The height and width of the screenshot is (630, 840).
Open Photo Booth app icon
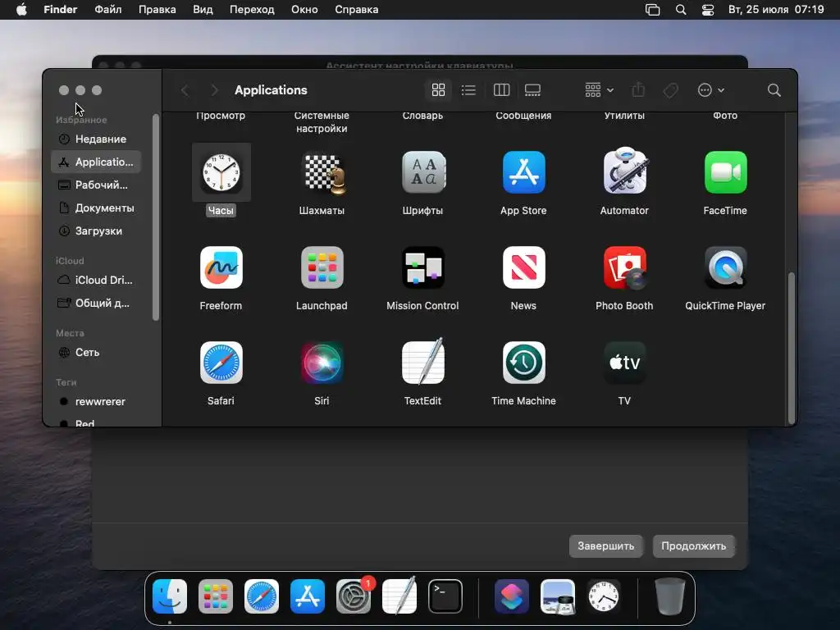pos(624,267)
